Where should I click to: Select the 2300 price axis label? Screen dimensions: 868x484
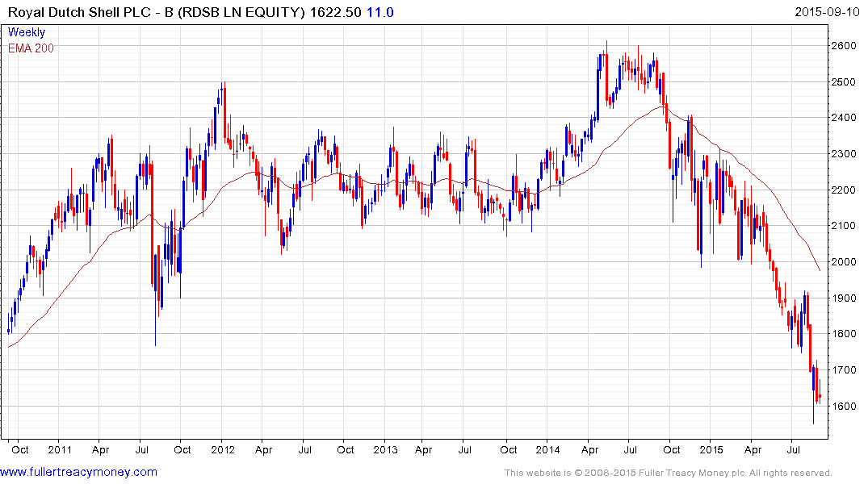[844, 154]
